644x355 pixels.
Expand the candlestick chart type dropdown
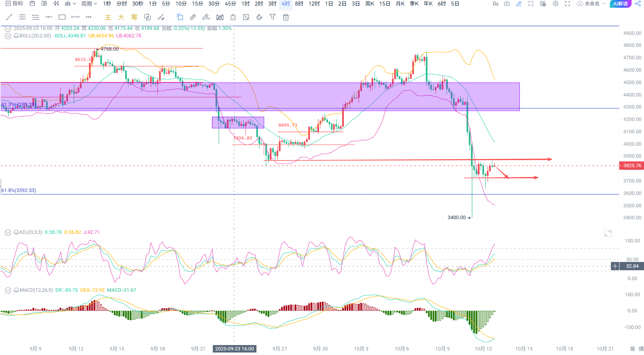[70, 4]
